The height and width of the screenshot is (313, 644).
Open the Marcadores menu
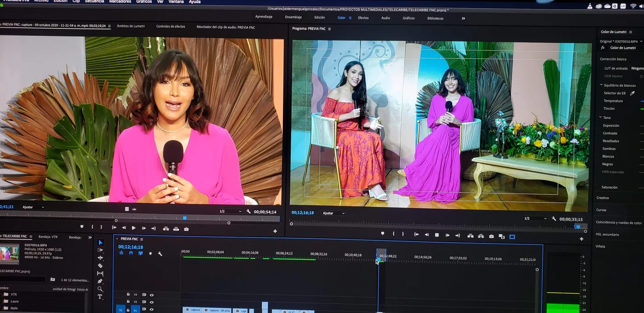120,1
